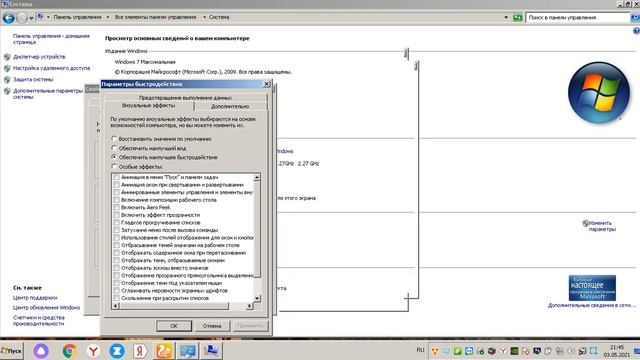Click the shield icon beside Защита системы
This screenshot has width=640, height=360.
[7, 80]
